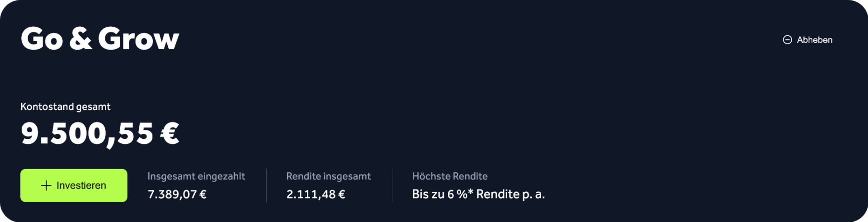This screenshot has width=868, height=222.
Task: Click the p. a. abbreviation text
Action: [533, 195]
